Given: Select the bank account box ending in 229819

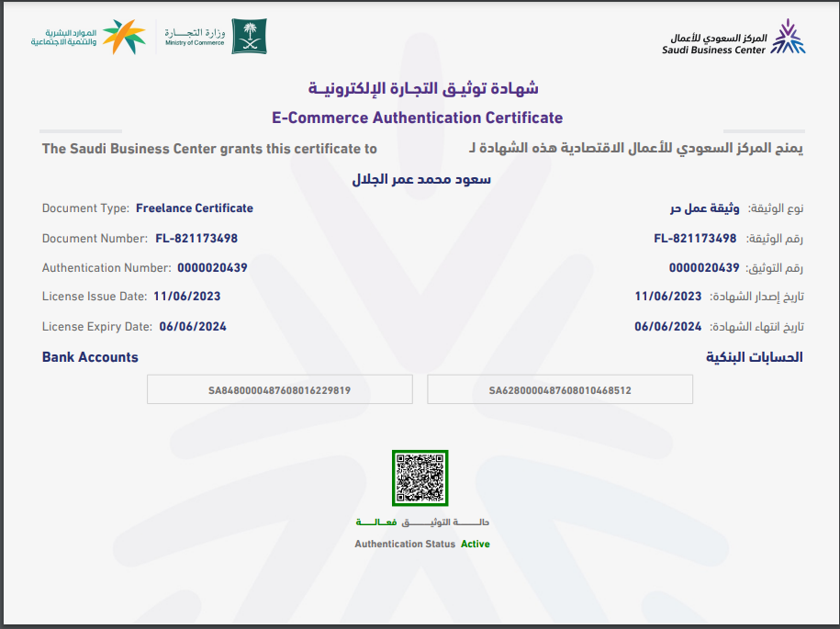Looking at the screenshot, I should pos(279,390).
